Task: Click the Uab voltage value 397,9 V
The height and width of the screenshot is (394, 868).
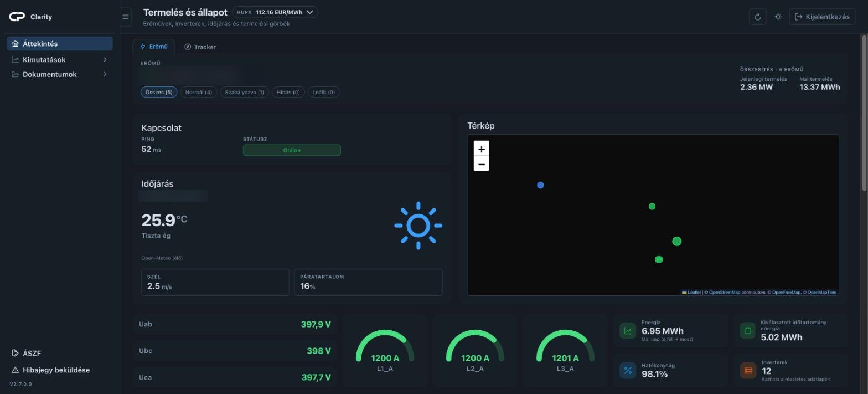Action: pyautogui.click(x=316, y=324)
